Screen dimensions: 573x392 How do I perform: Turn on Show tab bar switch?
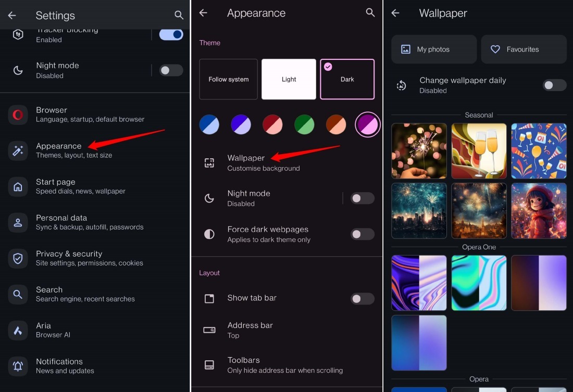[363, 299]
